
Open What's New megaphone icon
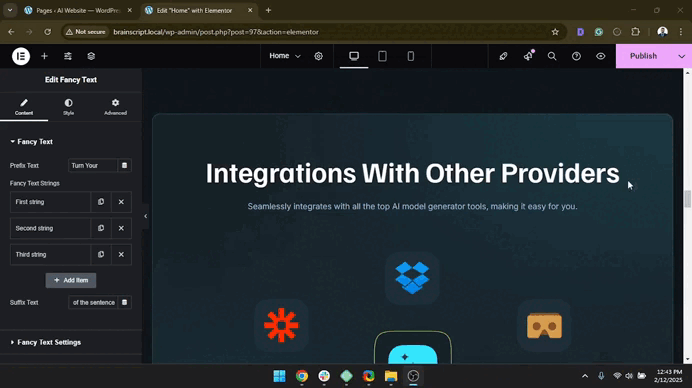coord(528,56)
